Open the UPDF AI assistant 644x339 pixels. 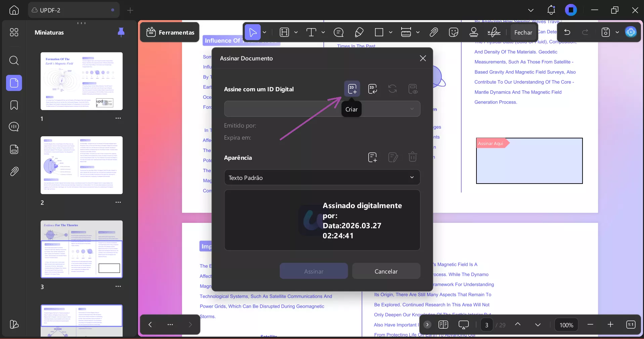(631, 32)
